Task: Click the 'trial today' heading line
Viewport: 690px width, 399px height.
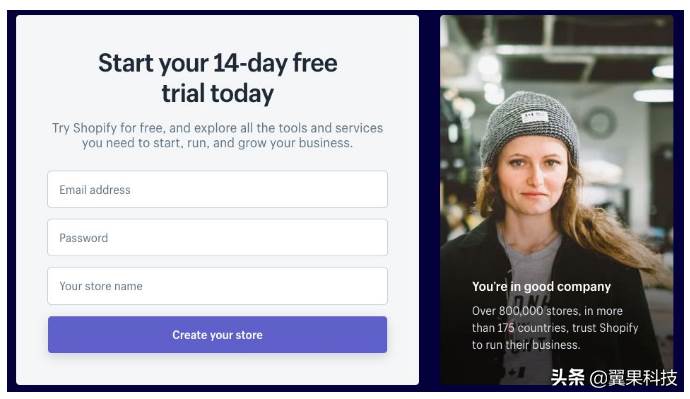Action: [x=217, y=94]
